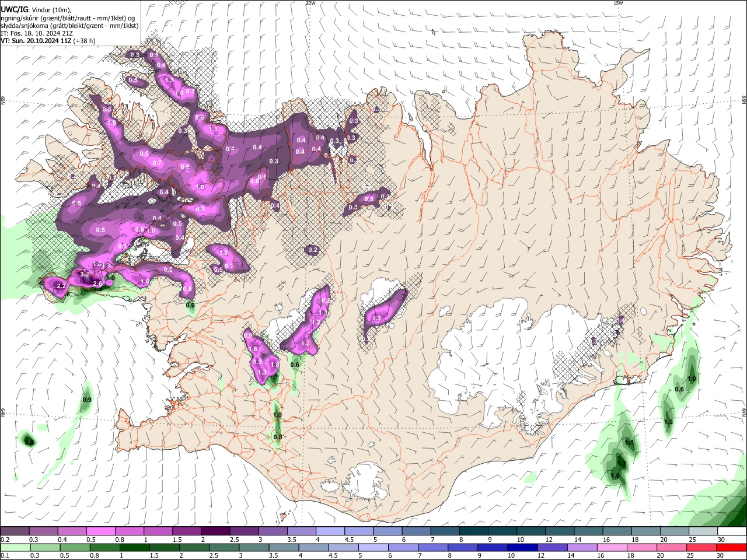Click the 'IT: Fös. 18. 10. 2024 21Z' init time

(37, 33)
